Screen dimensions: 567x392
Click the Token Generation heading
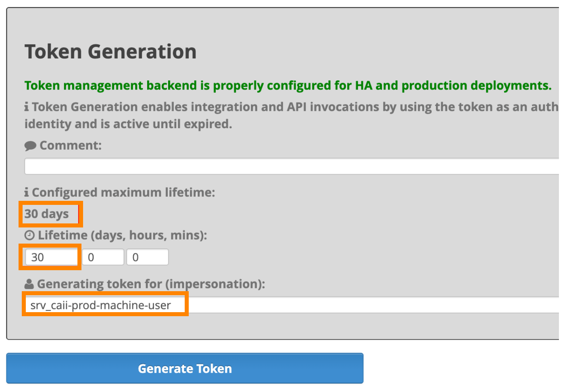pos(110,52)
